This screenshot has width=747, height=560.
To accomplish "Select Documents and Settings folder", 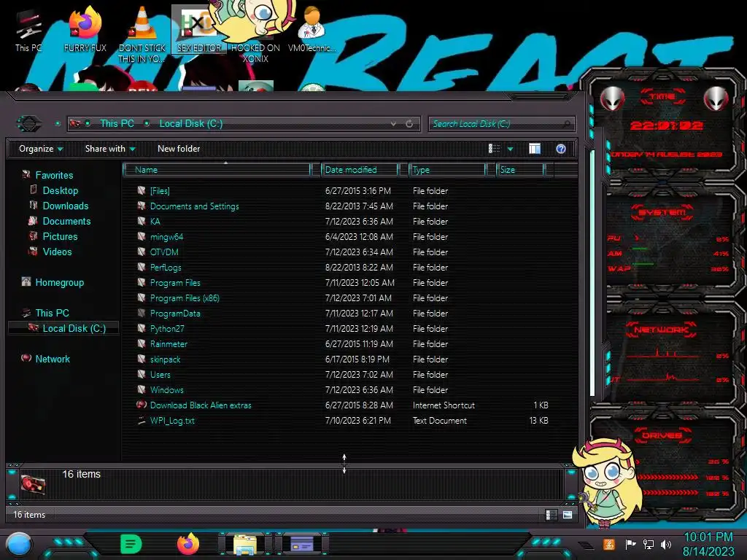I will [194, 206].
